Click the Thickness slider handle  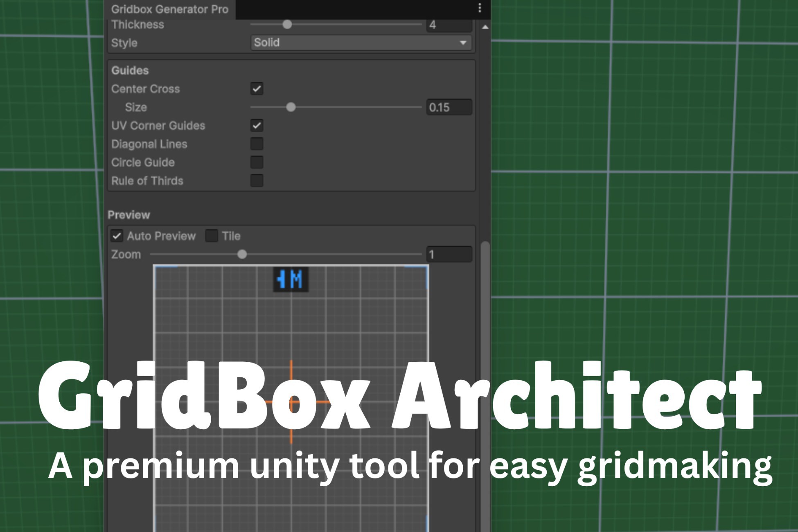click(287, 25)
